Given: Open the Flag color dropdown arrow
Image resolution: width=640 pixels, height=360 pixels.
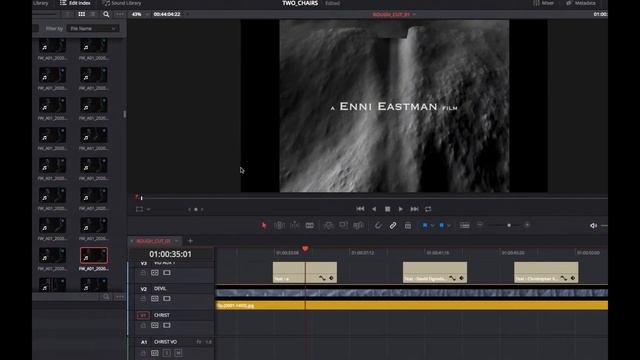Looking at the screenshot, I should [432, 225].
